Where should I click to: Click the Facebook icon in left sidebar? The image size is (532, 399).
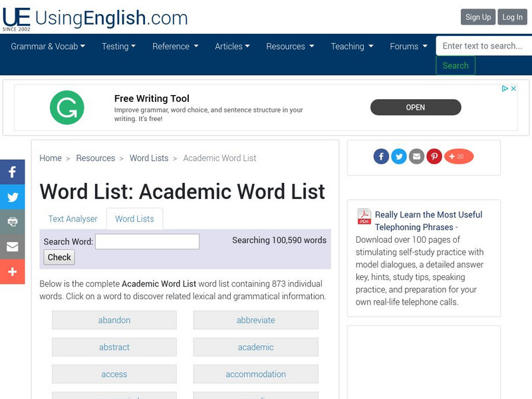(x=12, y=172)
